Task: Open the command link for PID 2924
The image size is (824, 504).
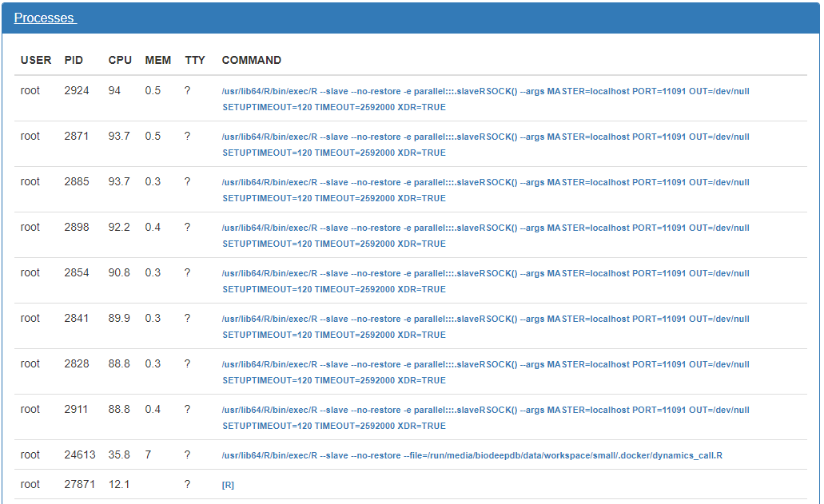Action: [485, 92]
